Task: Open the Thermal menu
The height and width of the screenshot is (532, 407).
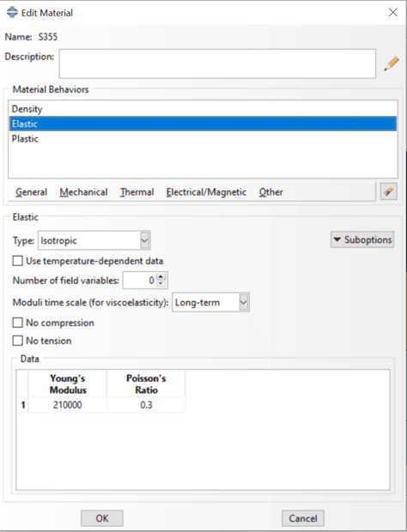Action: click(137, 192)
